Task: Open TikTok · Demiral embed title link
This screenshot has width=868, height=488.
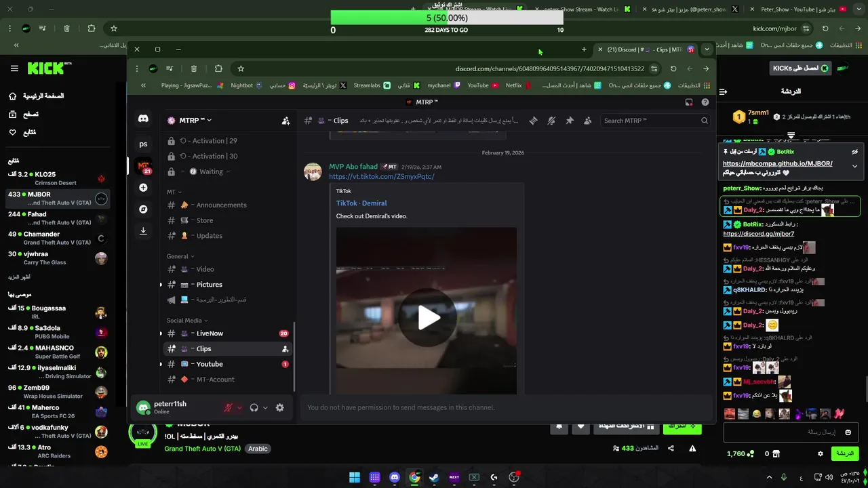Action: click(361, 203)
